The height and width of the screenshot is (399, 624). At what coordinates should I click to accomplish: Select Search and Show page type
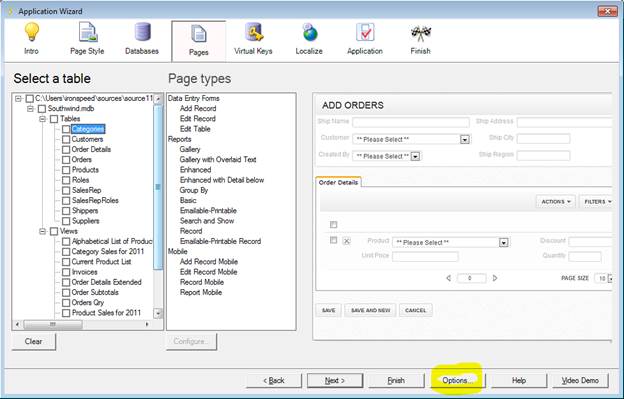pos(207,221)
